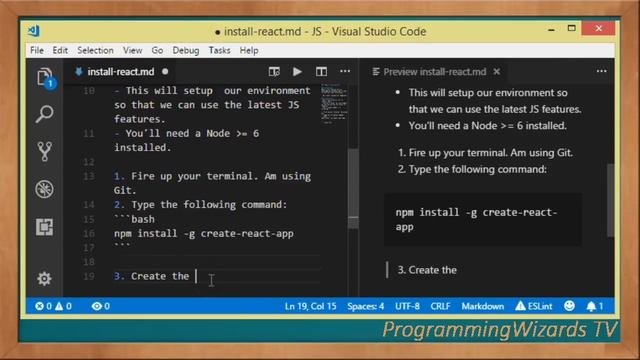Click the eye watch counter in status bar
Viewport: 640px width, 360px height.
click(101, 306)
